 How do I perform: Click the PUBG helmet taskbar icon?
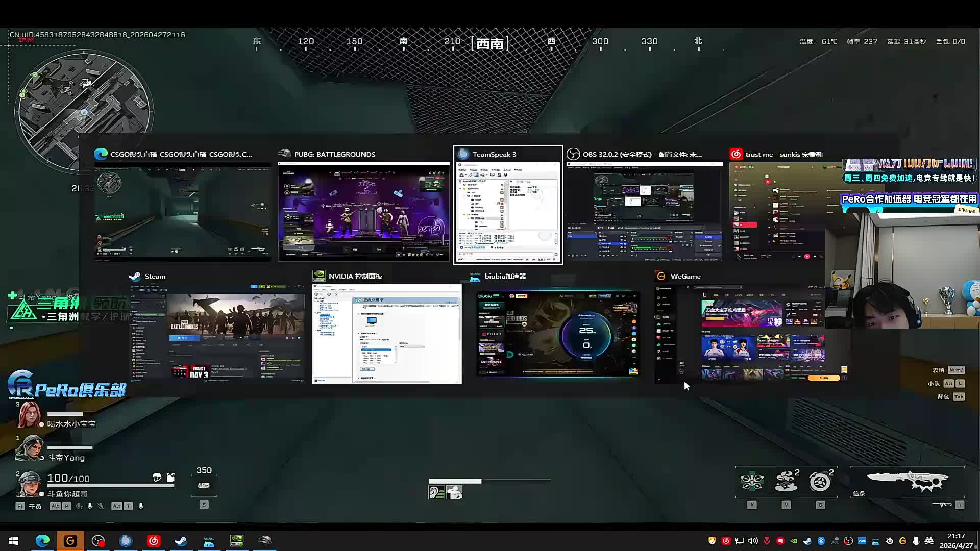pos(264,540)
